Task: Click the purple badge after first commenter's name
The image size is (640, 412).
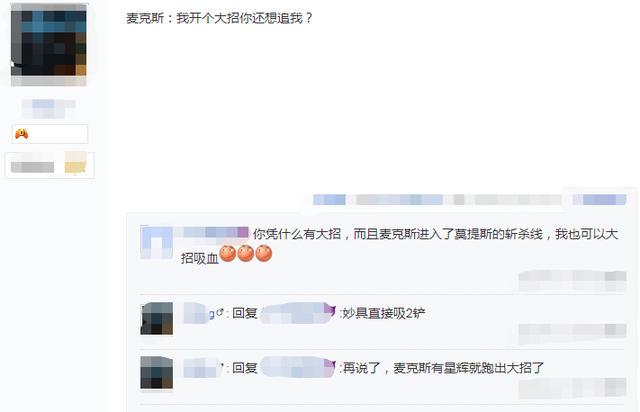Action: [x=243, y=232]
